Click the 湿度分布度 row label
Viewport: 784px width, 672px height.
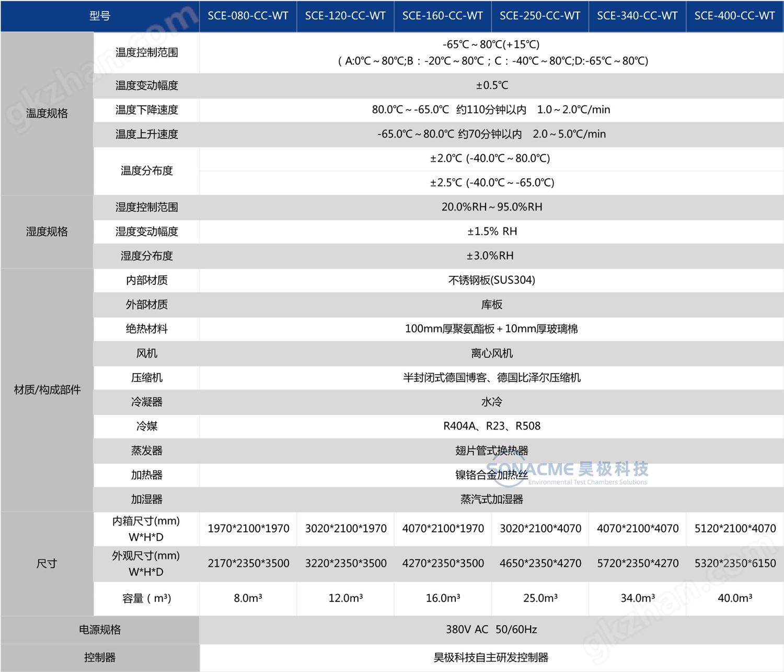(x=146, y=256)
